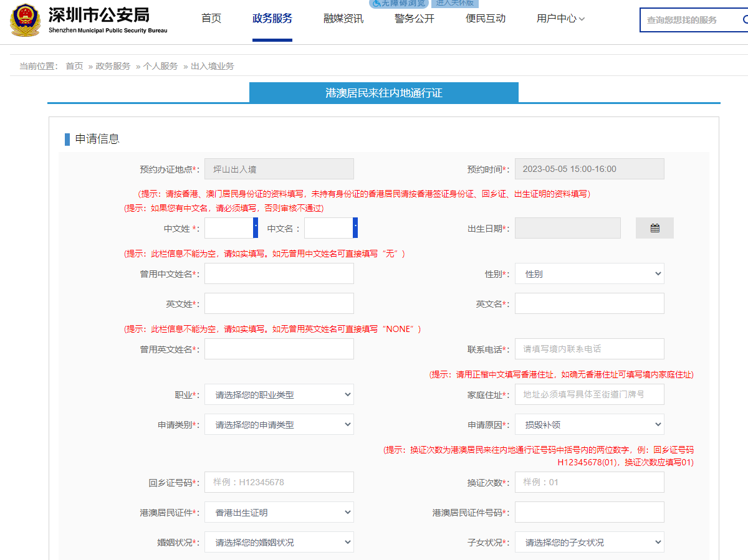Open the 警务公开 navigation menu item
Viewport: 748px width, 560px height.
(x=415, y=19)
